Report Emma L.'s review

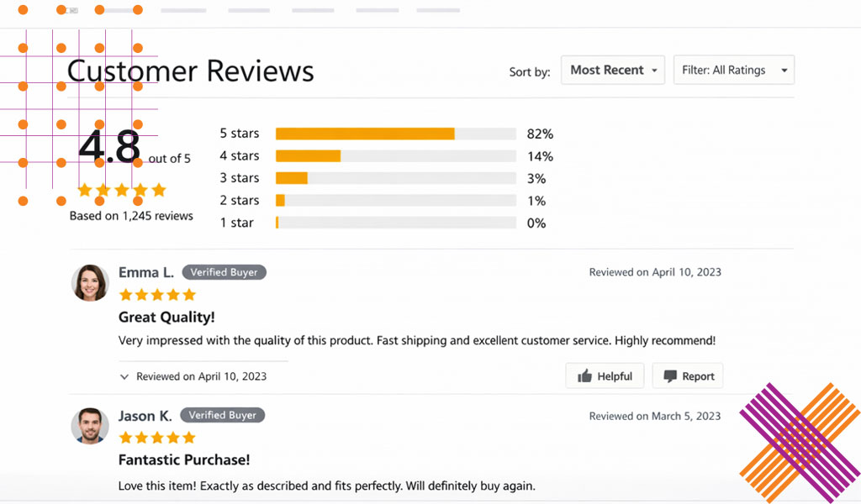[688, 376]
